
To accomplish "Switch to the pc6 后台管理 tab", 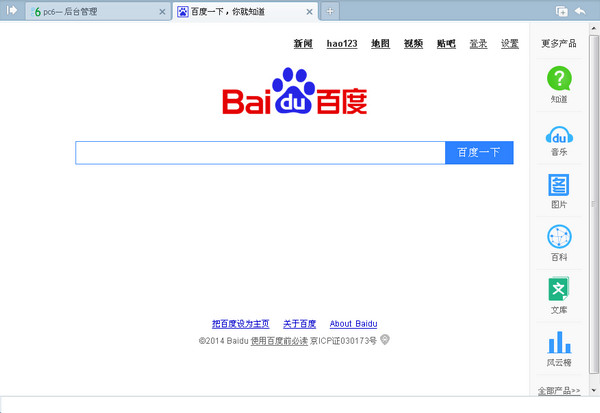I will 90,12.
